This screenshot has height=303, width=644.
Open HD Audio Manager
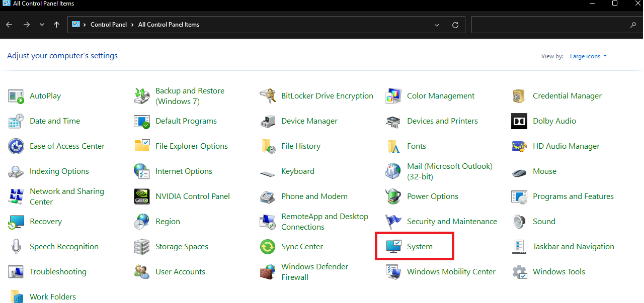[566, 146]
